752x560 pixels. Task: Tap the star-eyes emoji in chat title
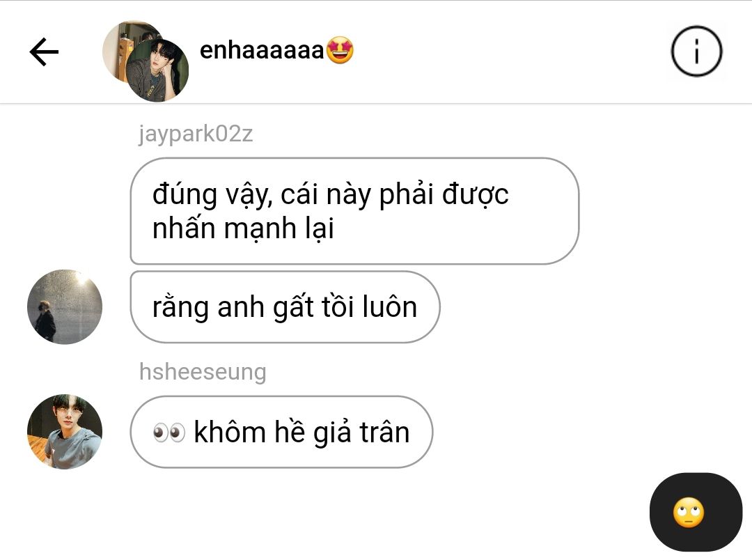point(340,50)
